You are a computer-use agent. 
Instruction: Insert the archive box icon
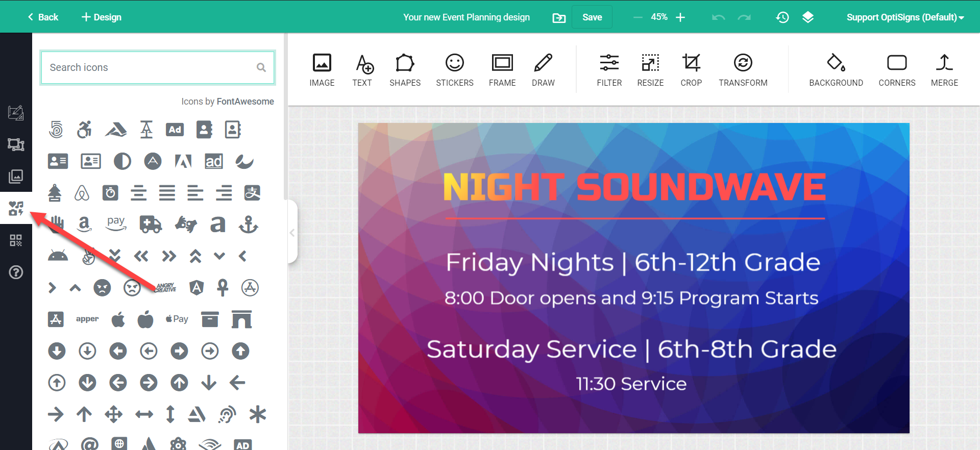[x=210, y=319]
